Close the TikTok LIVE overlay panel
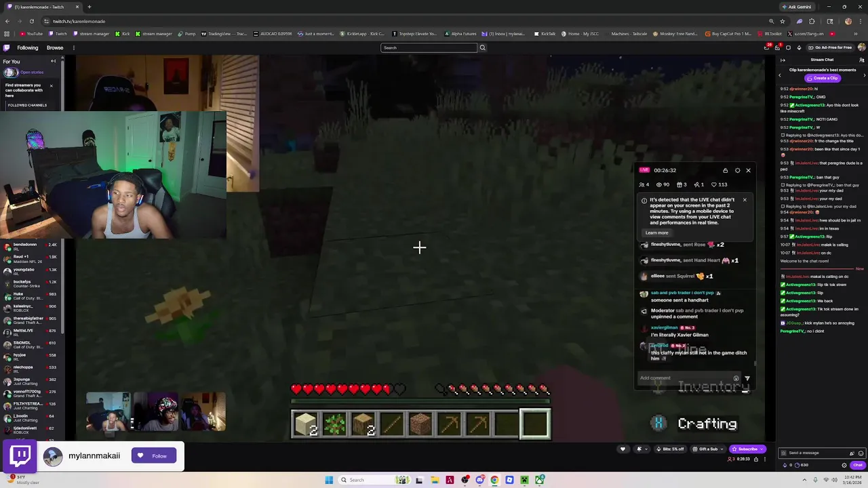868x488 pixels. 748,170
